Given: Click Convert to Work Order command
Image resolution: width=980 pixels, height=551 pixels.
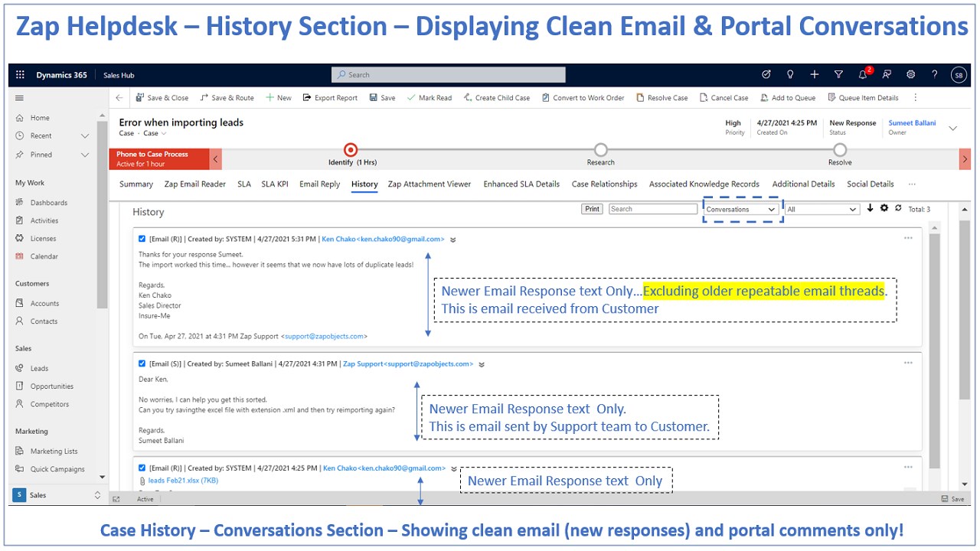Looking at the screenshot, I should coord(583,98).
